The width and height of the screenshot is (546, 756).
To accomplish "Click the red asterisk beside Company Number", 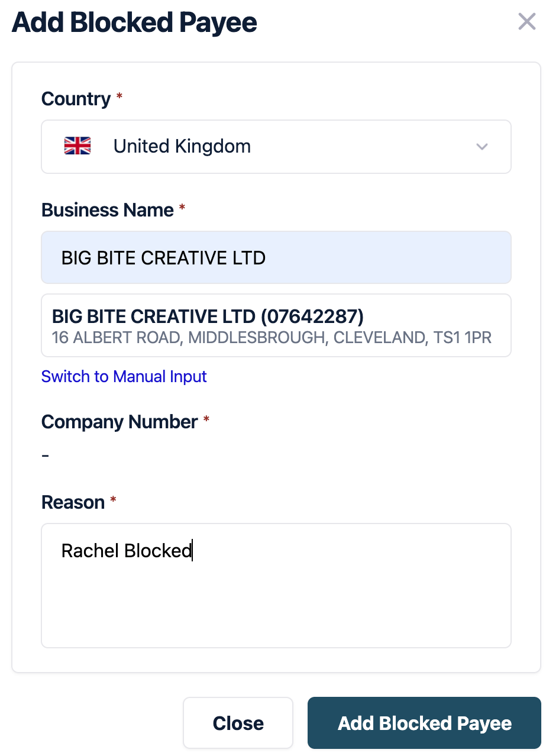I will click(206, 420).
